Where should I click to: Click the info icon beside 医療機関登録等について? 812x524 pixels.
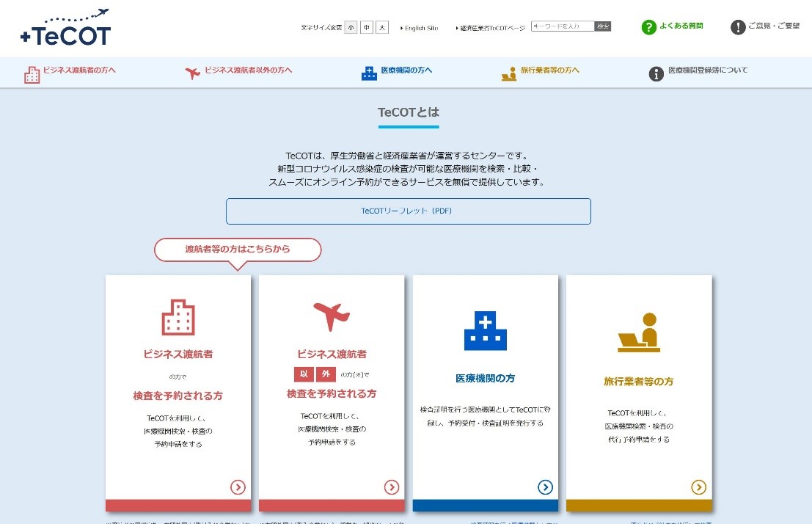coord(656,73)
